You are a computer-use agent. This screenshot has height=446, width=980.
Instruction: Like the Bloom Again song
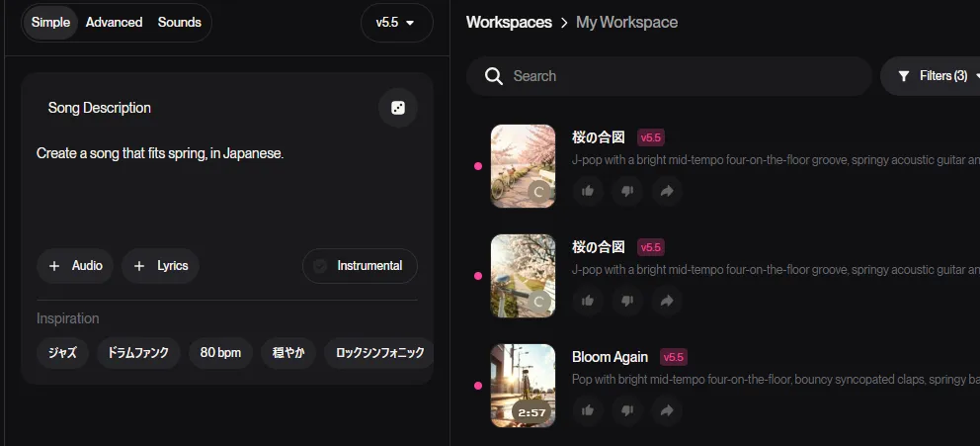click(x=588, y=409)
